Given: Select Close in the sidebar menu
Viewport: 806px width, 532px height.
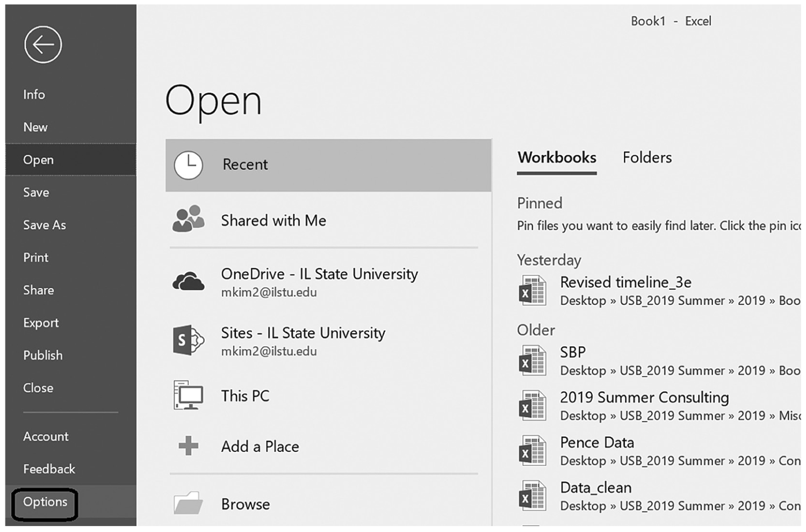Looking at the screenshot, I should click(x=70, y=388).
